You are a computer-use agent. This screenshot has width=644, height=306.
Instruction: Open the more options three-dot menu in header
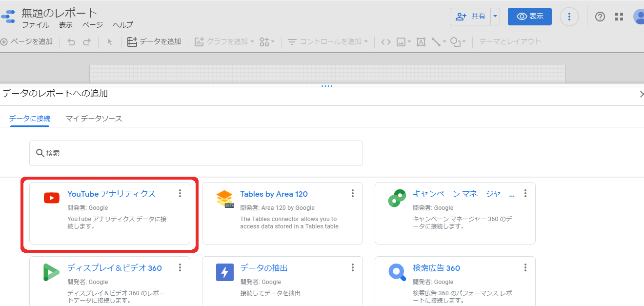(569, 17)
